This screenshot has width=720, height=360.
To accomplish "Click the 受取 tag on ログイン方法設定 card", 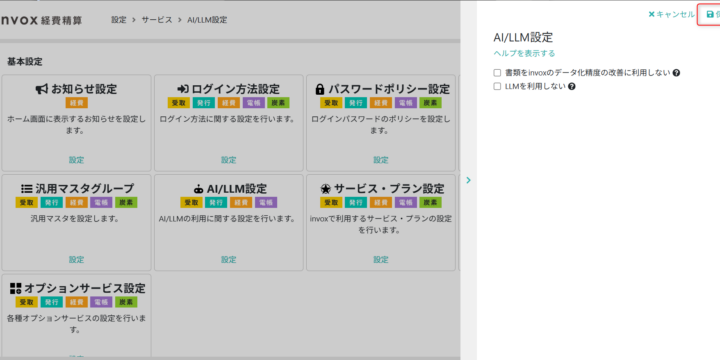I will click(179, 103).
